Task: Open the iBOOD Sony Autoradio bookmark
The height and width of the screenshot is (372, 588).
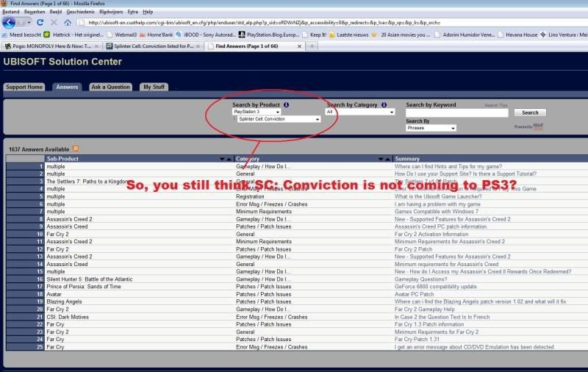Action: pyautogui.click(x=206, y=35)
